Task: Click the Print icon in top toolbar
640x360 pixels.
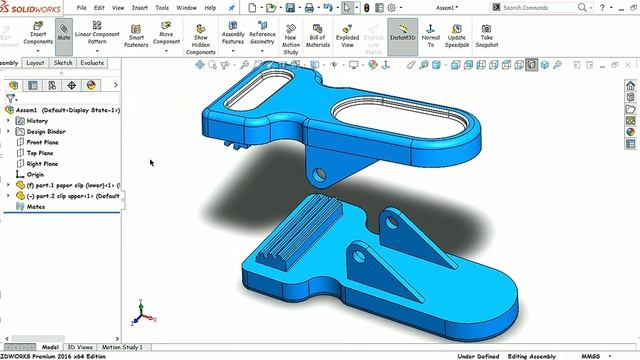Action: (x=309, y=8)
